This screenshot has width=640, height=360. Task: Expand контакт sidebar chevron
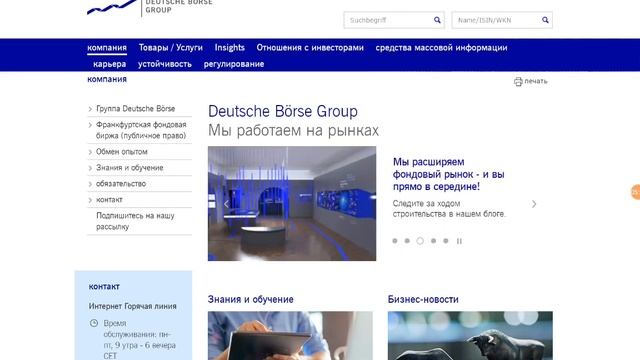coord(90,200)
